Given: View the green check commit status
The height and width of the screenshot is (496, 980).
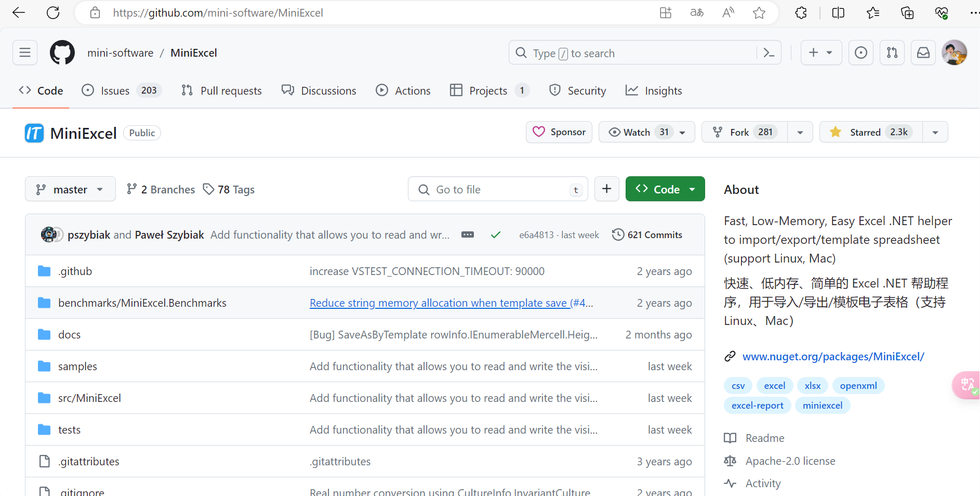Looking at the screenshot, I should (496, 235).
